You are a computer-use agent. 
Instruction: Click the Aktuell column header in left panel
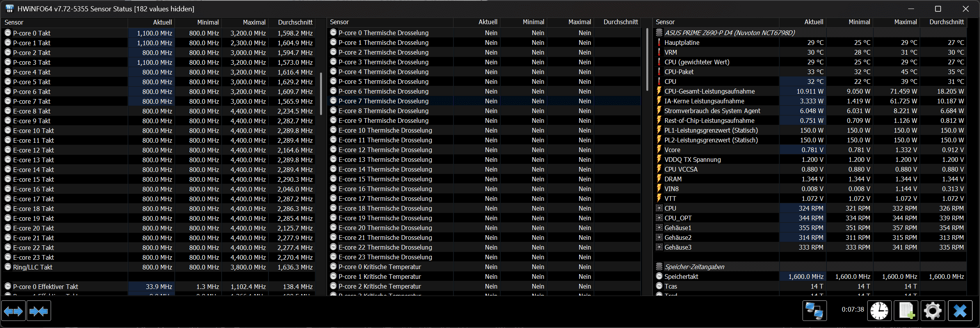[x=151, y=22]
